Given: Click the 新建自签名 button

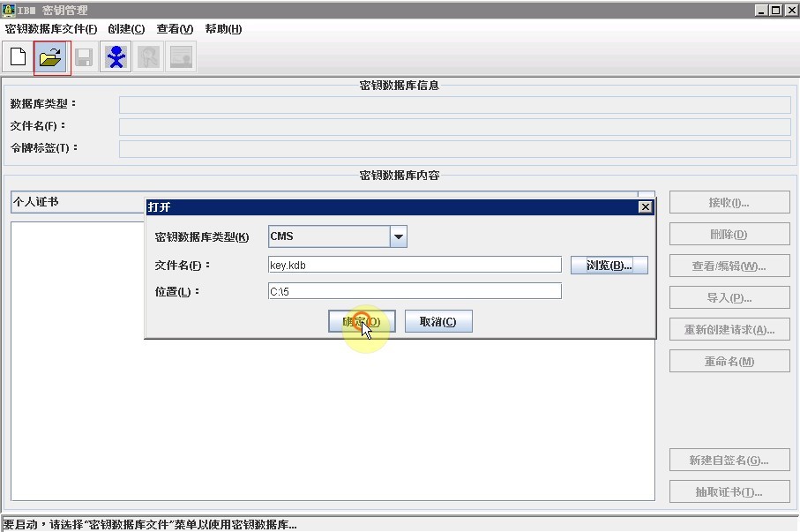Looking at the screenshot, I should tap(729, 460).
